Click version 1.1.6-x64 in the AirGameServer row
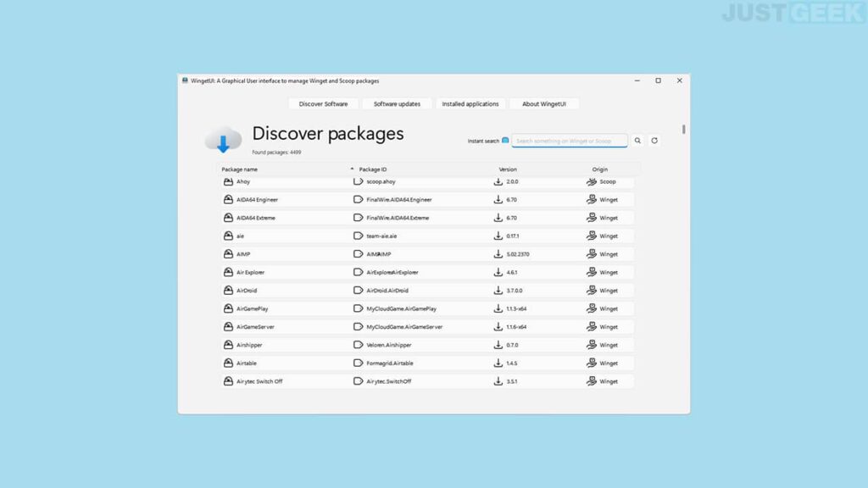Viewport: 868px width, 488px height. click(516, 326)
